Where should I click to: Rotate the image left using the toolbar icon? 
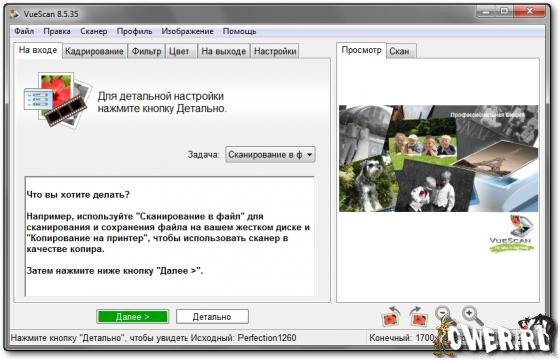click(x=391, y=316)
